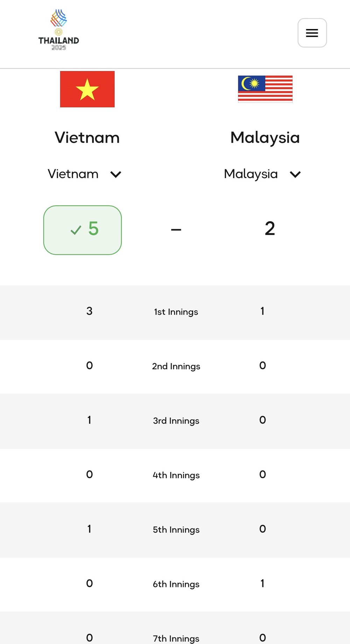
Task: Select the 2nd Innings row label
Action: click(x=176, y=366)
